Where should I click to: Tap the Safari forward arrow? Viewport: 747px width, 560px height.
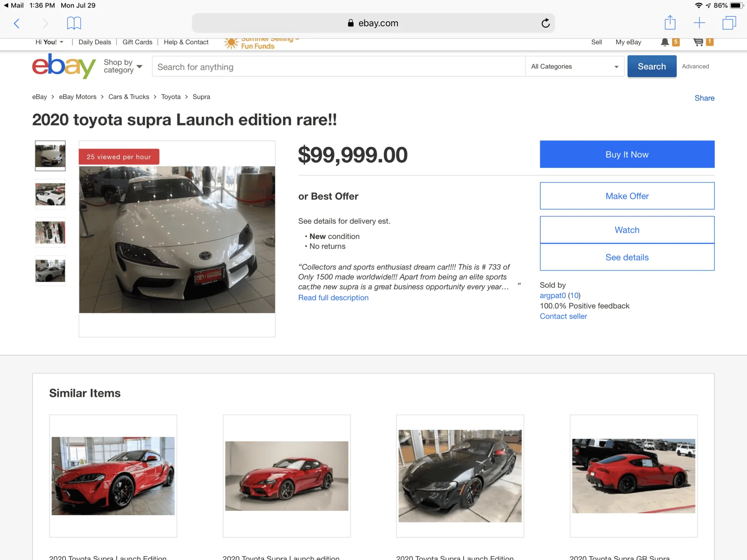45,23
